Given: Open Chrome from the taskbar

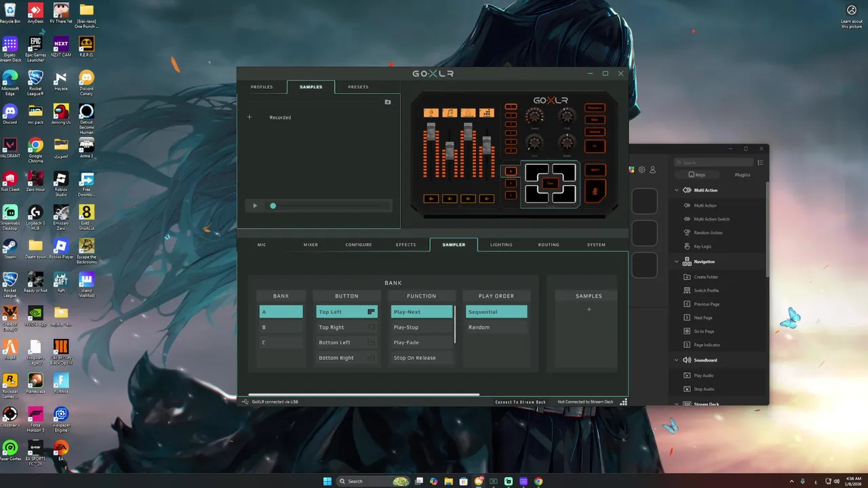Looking at the screenshot, I should [538, 481].
